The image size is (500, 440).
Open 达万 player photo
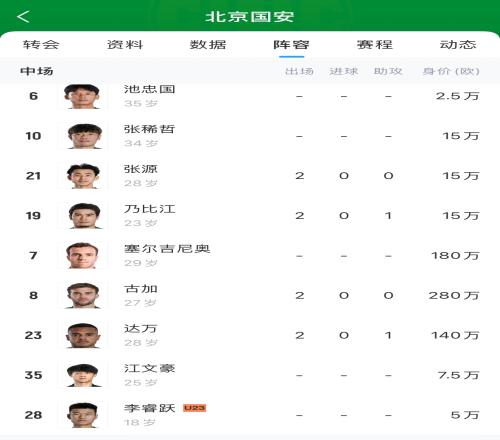coord(83,335)
